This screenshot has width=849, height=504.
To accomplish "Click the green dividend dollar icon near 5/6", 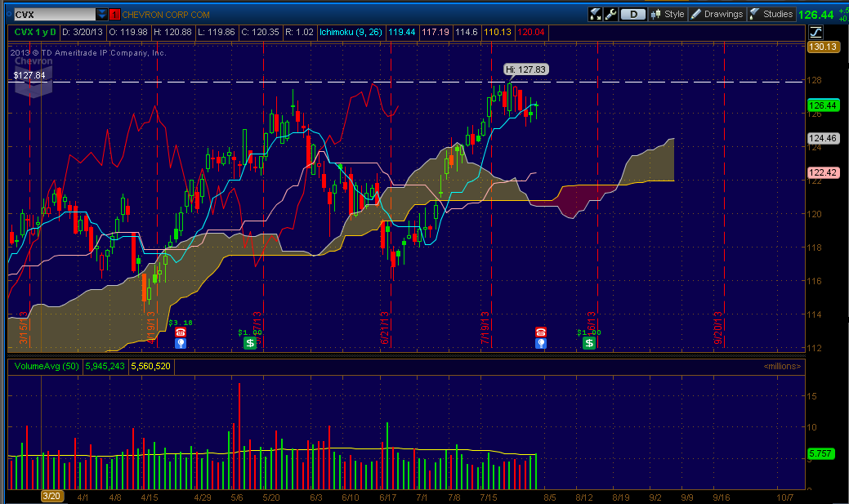I will click(249, 343).
